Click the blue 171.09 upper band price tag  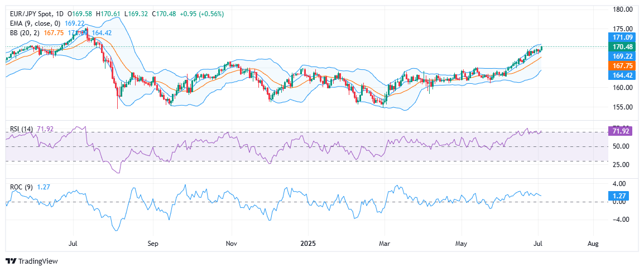pyautogui.click(x=622, y=37)
